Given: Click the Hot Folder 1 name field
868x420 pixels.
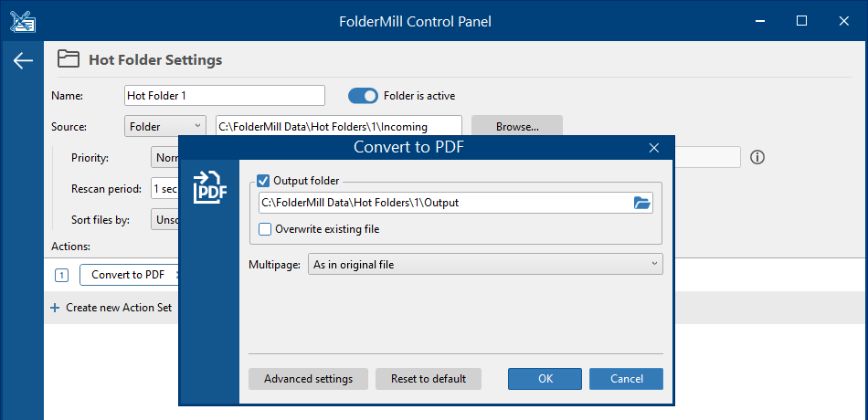Looking at the screenshot, I should click(x=224, y=96).
